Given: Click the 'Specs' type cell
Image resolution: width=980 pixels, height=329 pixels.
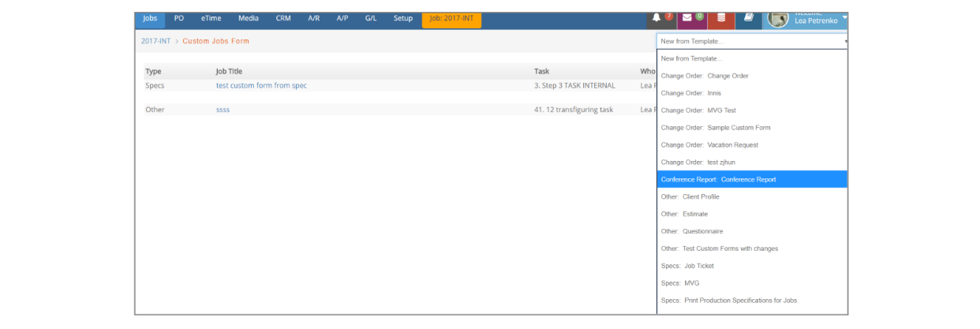Looking at the screenshot, I should pyautogui.click(x=155, y=85).
